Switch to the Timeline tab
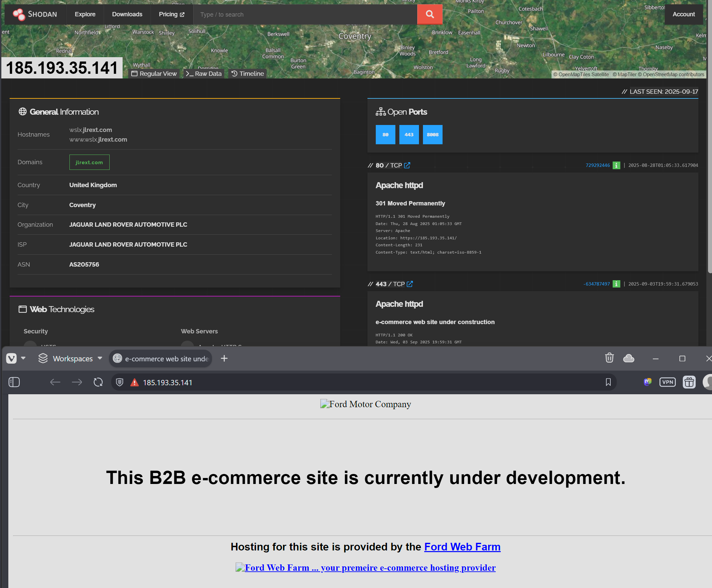Screen dimensions: 712x588 (x=248, y=73)
